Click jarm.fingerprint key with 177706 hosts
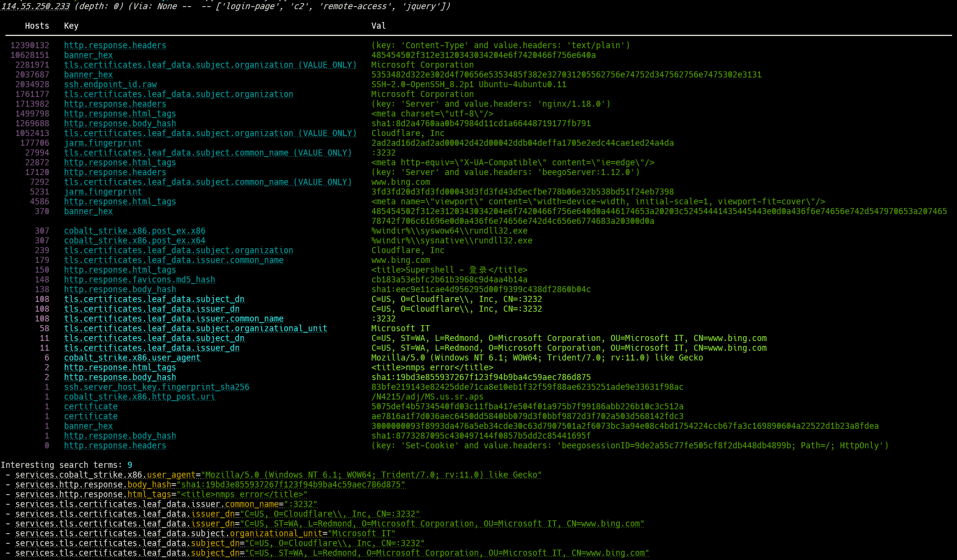The image size is (957, 560). 102,143
